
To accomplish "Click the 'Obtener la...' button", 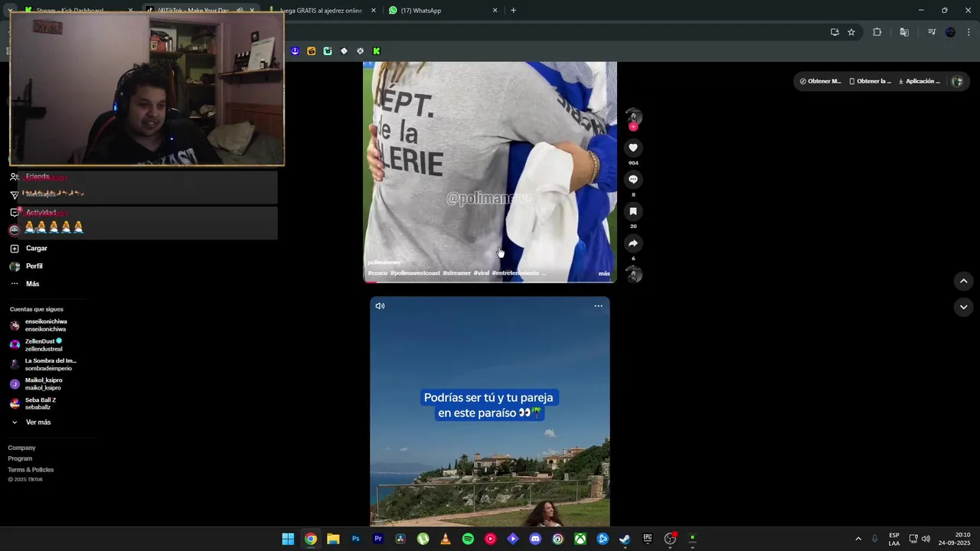I will (870, 81).
